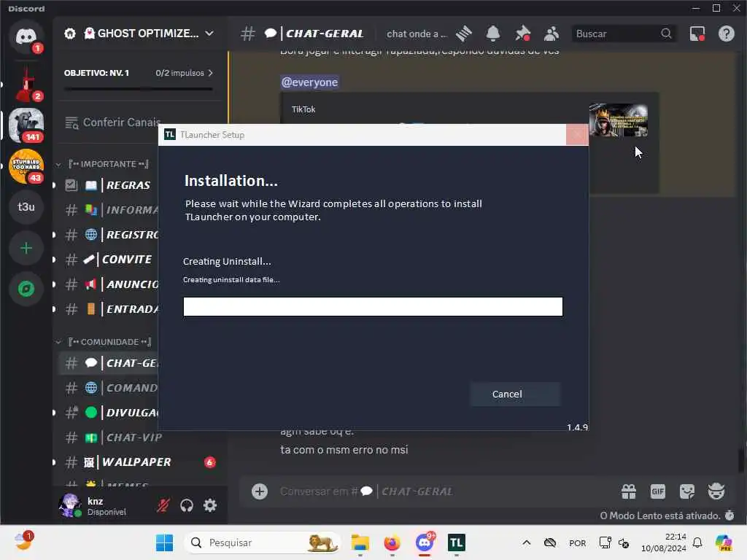Open gift Nitro icon in message bar

tap(629, 491)
